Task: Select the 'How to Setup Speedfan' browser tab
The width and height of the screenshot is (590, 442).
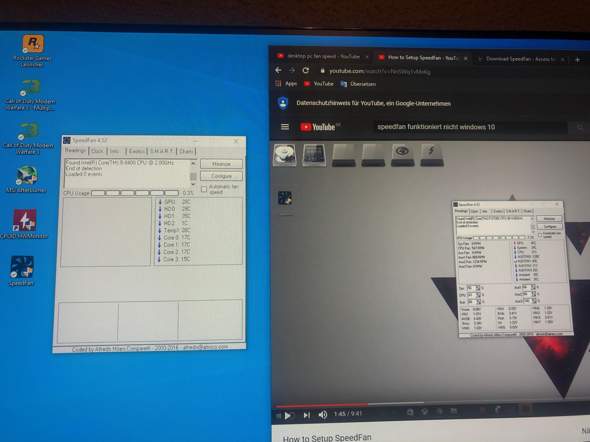Action: click(422, 58)
